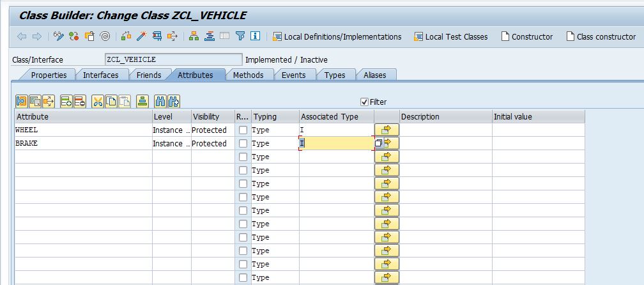Click the Active/Inactive toggle icon
The width and height of the screenshot is (644, 285).
[74, 36]
